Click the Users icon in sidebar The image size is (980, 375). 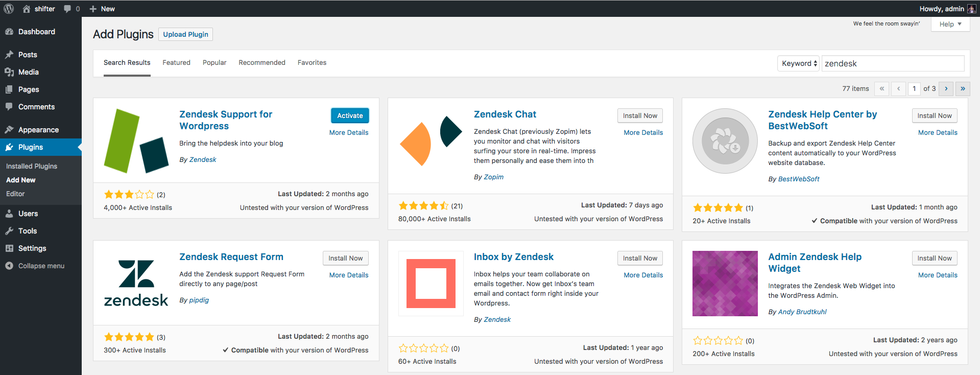pyautogui.click(x=9, y=214)
